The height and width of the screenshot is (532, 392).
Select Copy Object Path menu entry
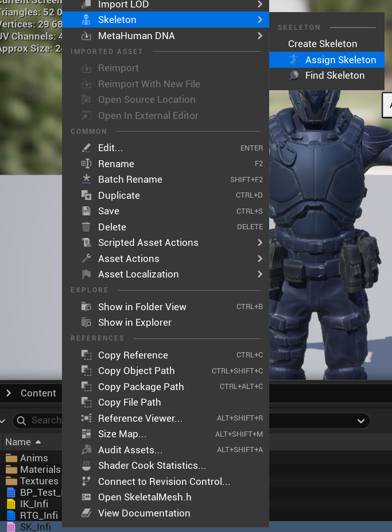tap(136, 371)
